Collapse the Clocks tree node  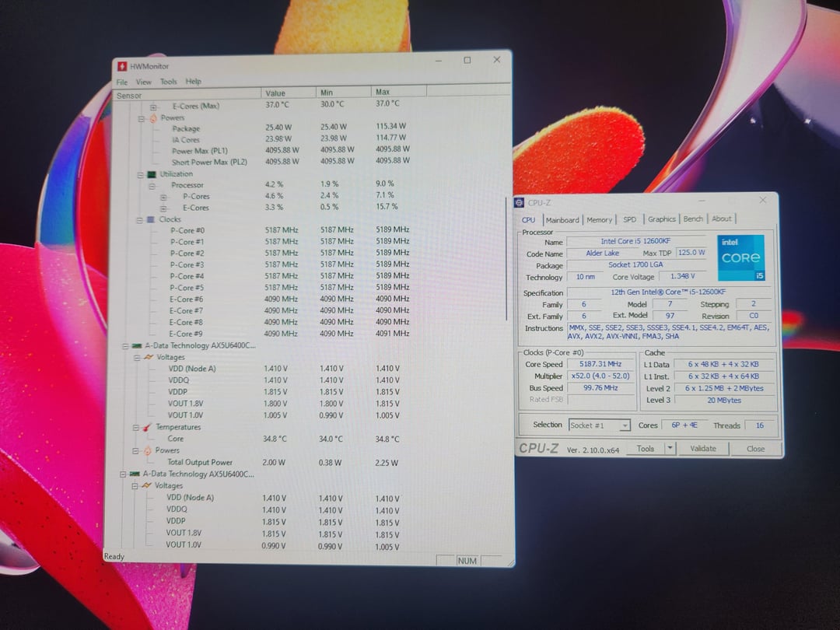click(x=140, y=220)
